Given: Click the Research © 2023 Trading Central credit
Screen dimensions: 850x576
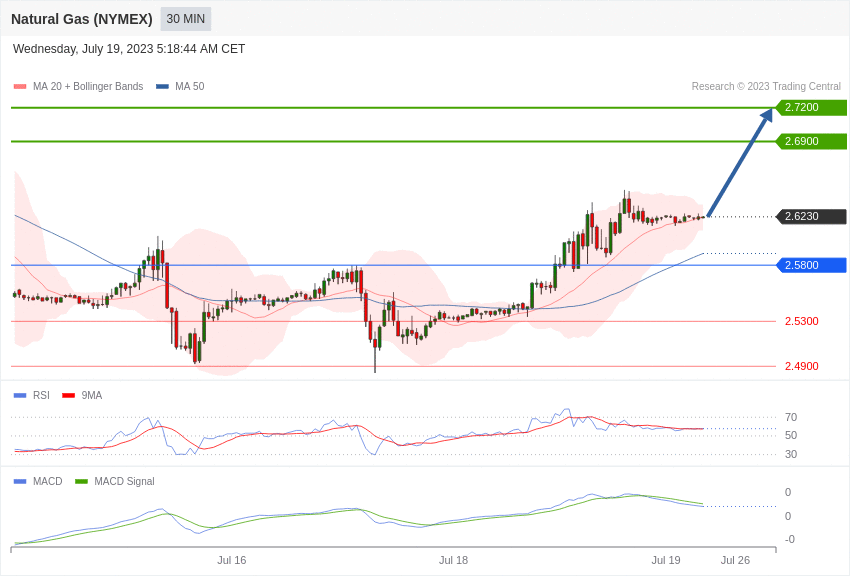Looking at the screenshot, I should click(x=766, y=86).
